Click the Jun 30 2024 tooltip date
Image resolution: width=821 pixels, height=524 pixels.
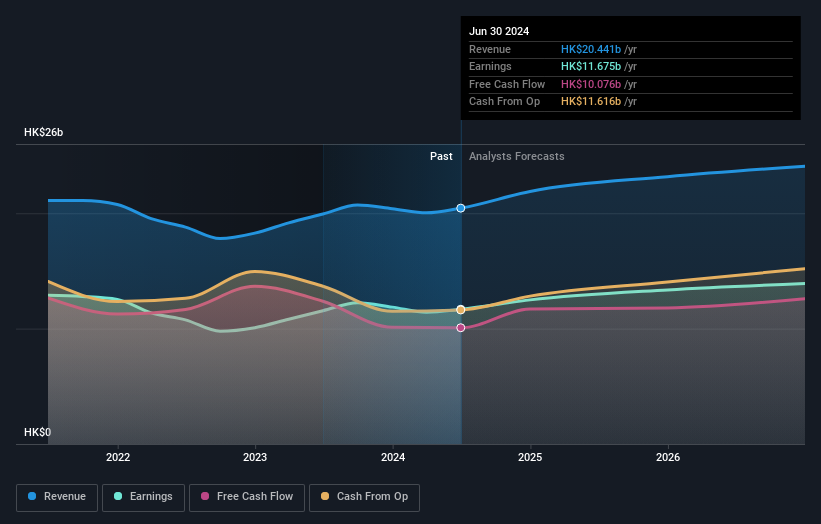tap(499, 31)
